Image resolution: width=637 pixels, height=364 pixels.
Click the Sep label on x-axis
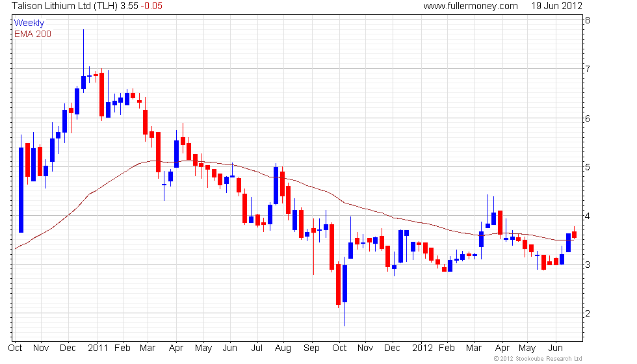311,348
